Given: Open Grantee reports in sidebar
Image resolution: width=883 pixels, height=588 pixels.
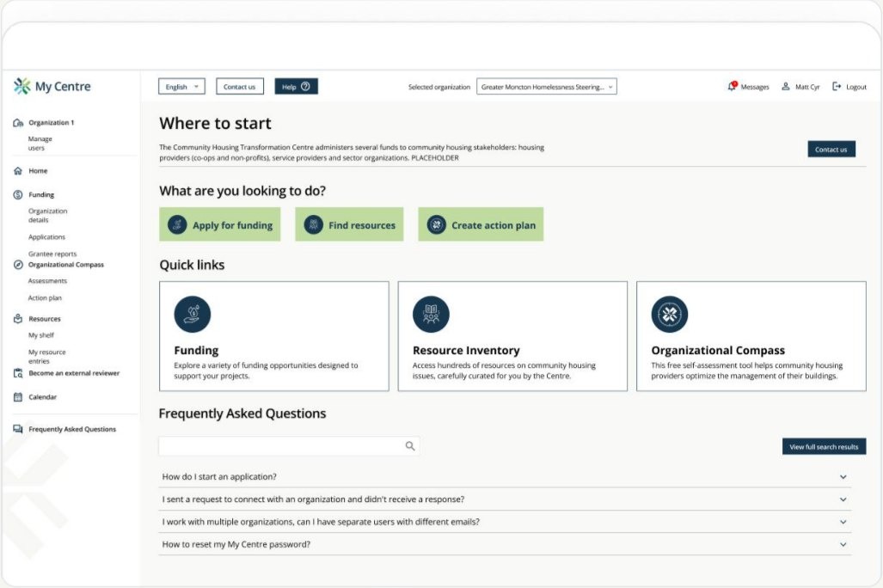Looking at the screenshot, I should point(52,254).
